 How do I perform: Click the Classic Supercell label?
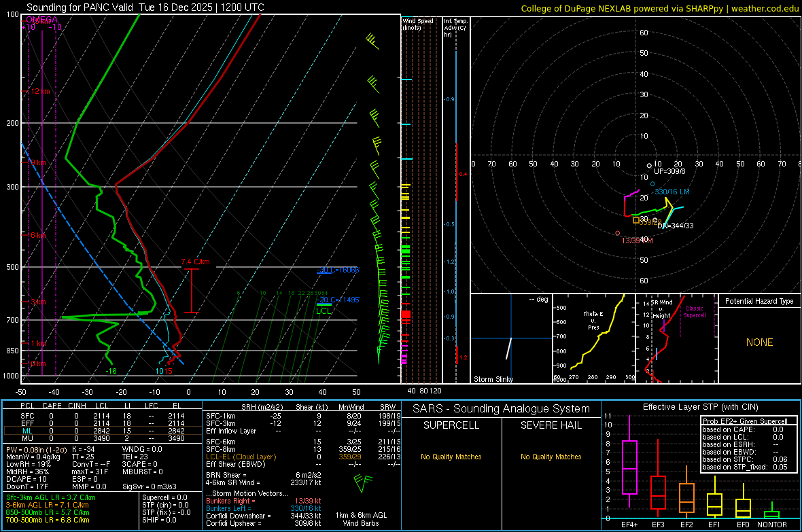point(694,312)
